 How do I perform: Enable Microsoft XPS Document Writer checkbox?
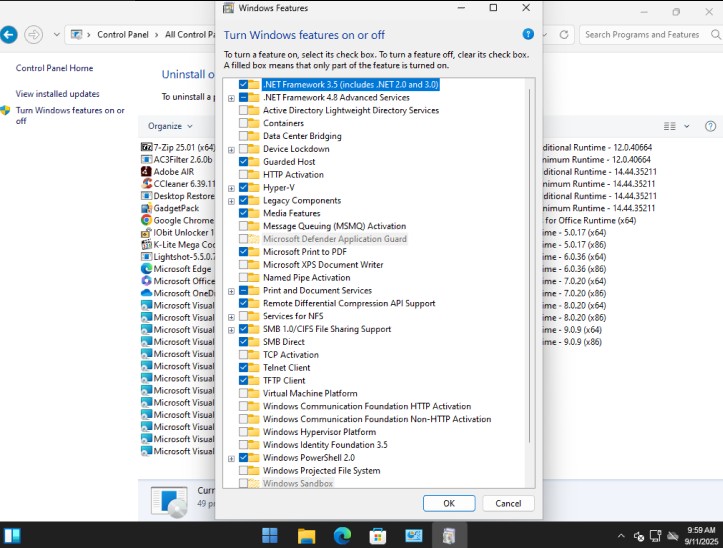[x=243, y=265]
